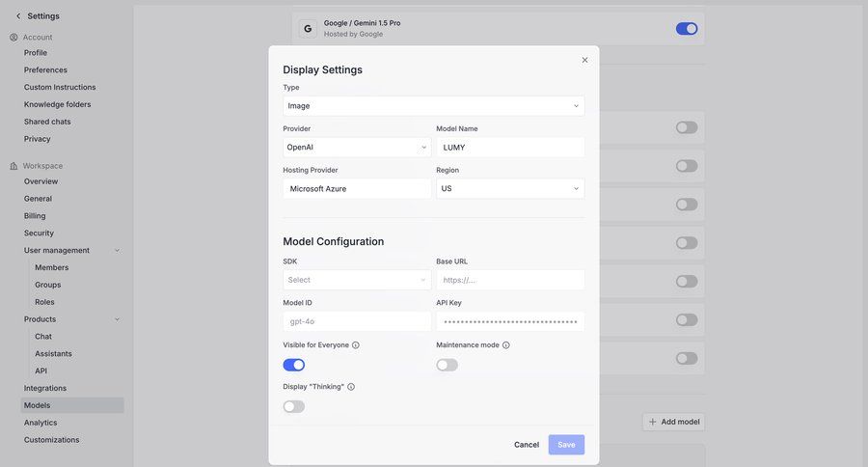Disable the Visible for Everyone toggle
The height and width of the screenshot is (467, 868).
pos(294,365)
